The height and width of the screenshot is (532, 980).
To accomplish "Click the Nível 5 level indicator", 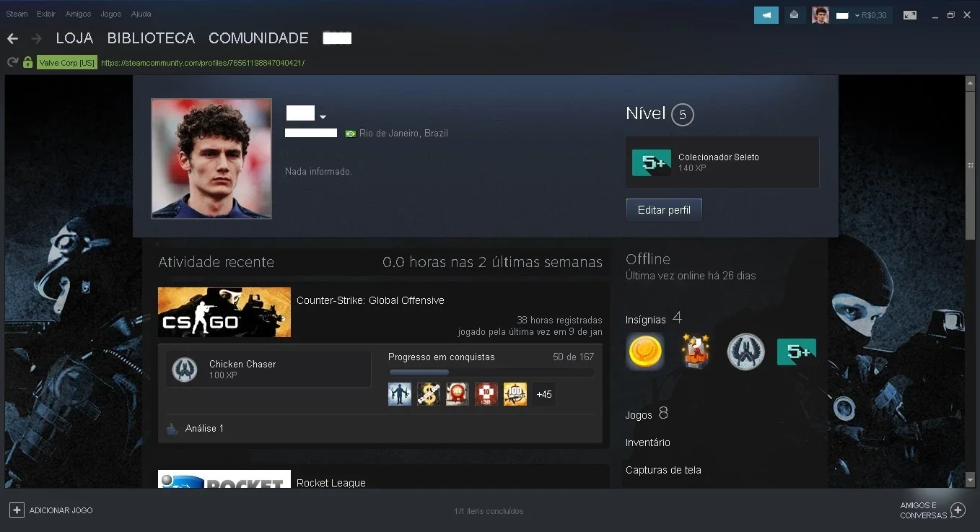I will tap(660, 114).
